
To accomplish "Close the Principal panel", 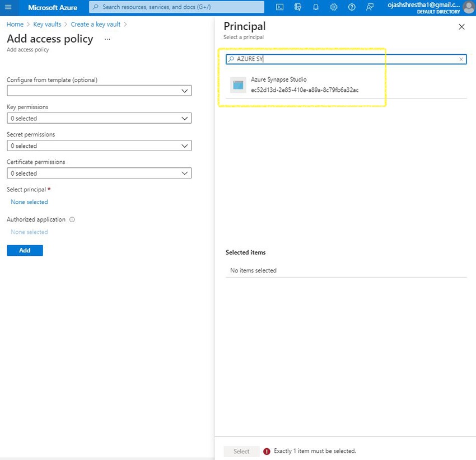I will pyautogui.click(x=461, y=27).
